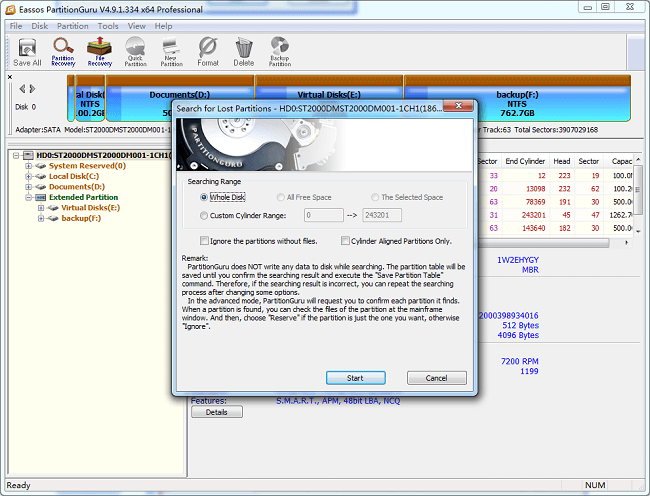Open the Tools menu
Image resolution: width=650 pixels, height=496 pixels.
[108, 26]
